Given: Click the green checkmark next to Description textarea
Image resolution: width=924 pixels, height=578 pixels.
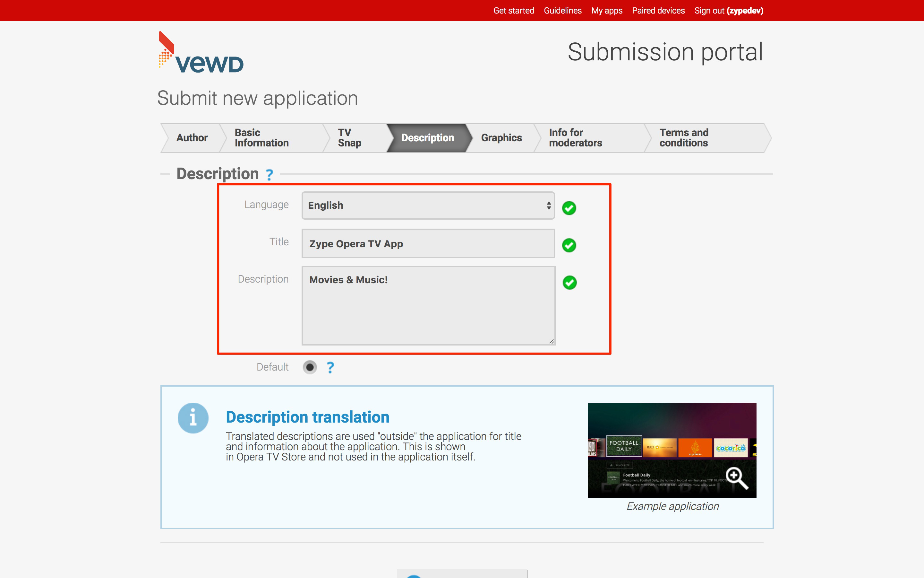Looking at the screenshot, I should [x=570, y=283].
